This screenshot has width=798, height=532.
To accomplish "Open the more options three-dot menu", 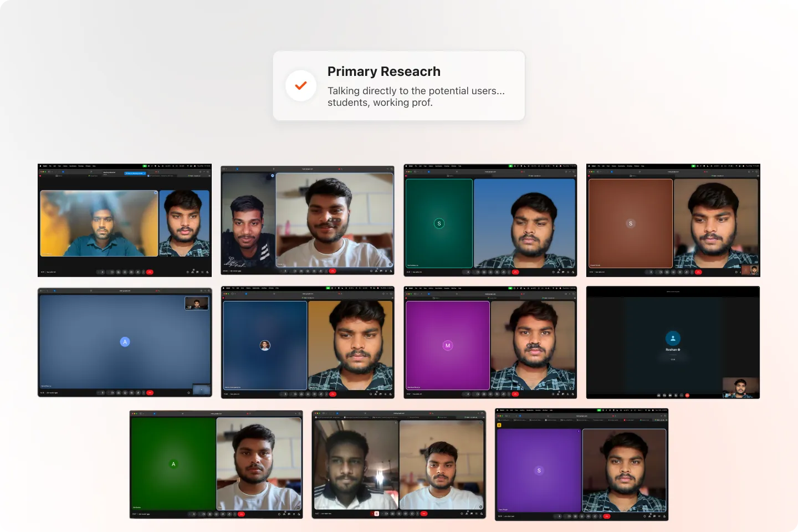I will 144,272.
